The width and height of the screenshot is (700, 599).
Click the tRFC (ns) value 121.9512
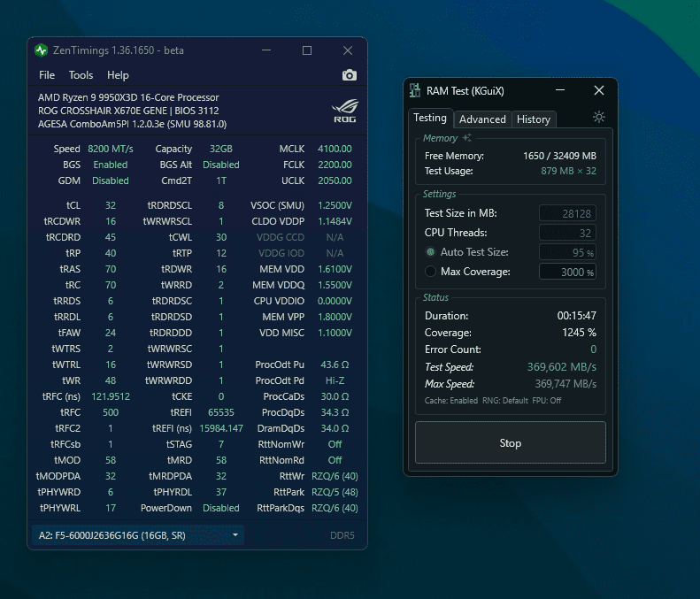pos(111,396)
